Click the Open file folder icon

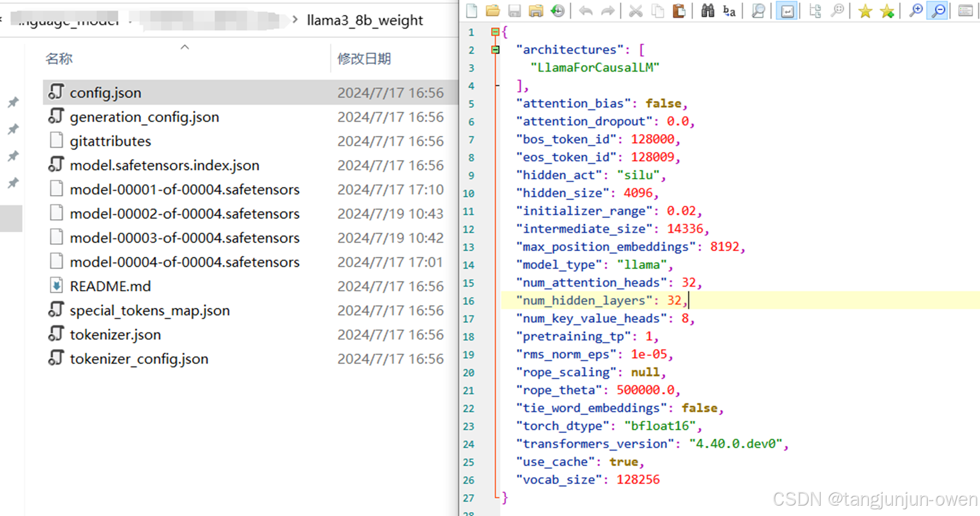pyautogui.click(x=493, y=10)
